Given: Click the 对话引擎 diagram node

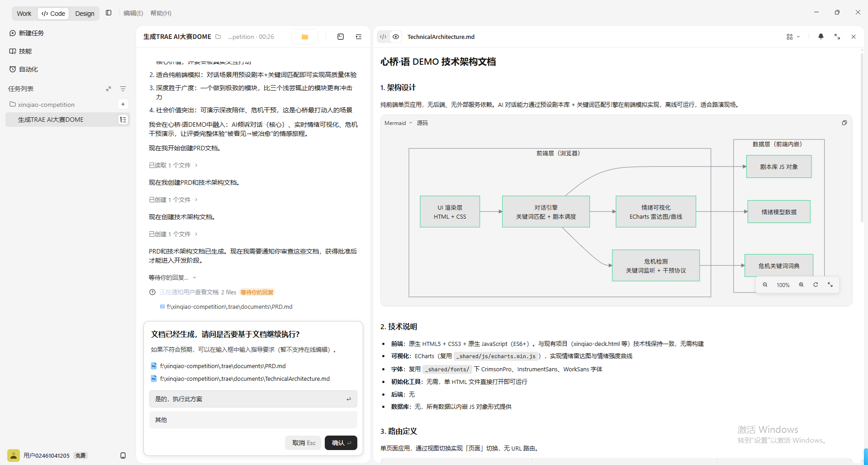Looking at the screenshot, I should tap(546, 211).
